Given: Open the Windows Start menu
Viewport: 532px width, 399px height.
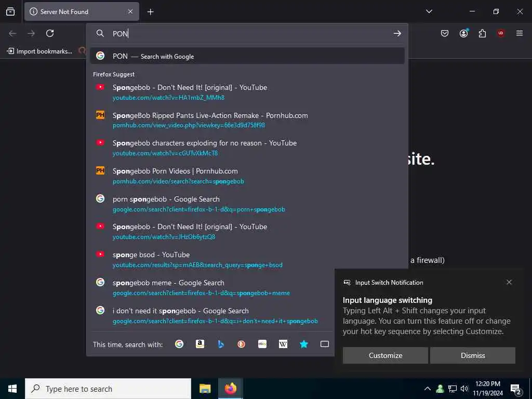Looking at the screenshot, I should tap(12, 389).
